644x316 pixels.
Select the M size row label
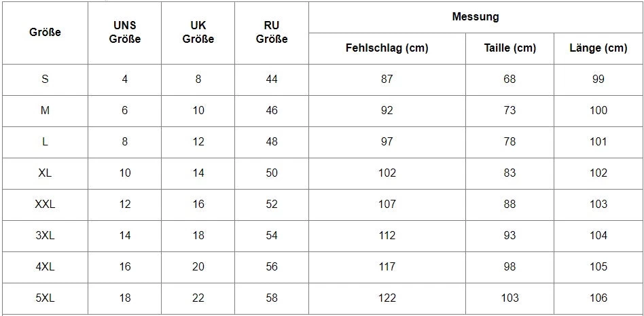pos(45,111)
